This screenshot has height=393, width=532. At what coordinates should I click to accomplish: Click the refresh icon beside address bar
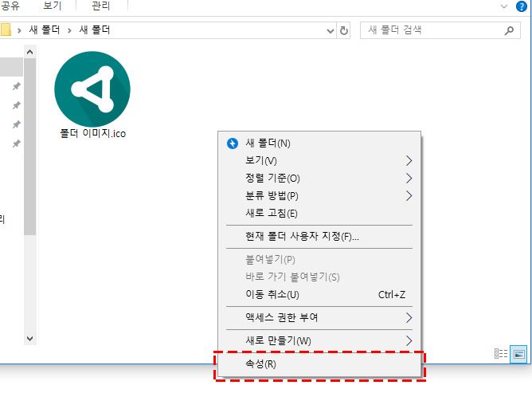point(344,30)
